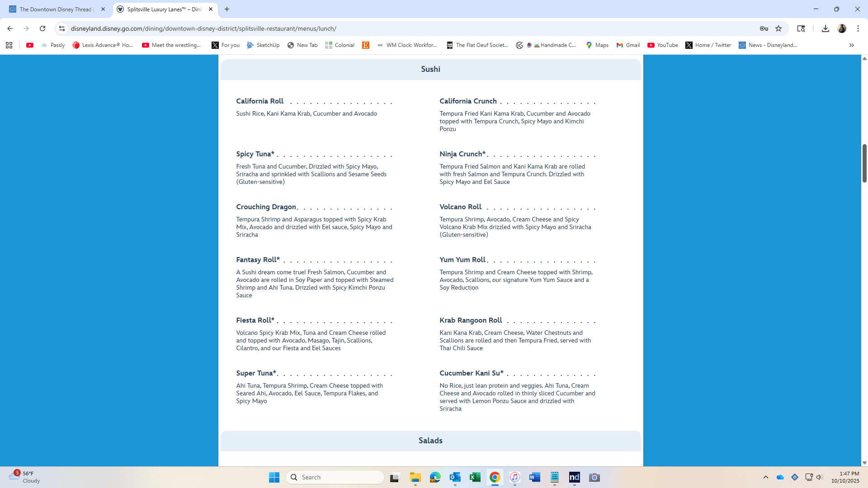Switch to The Downtown Disney Thread tab

pyautogui.click(x=55, y=9)
